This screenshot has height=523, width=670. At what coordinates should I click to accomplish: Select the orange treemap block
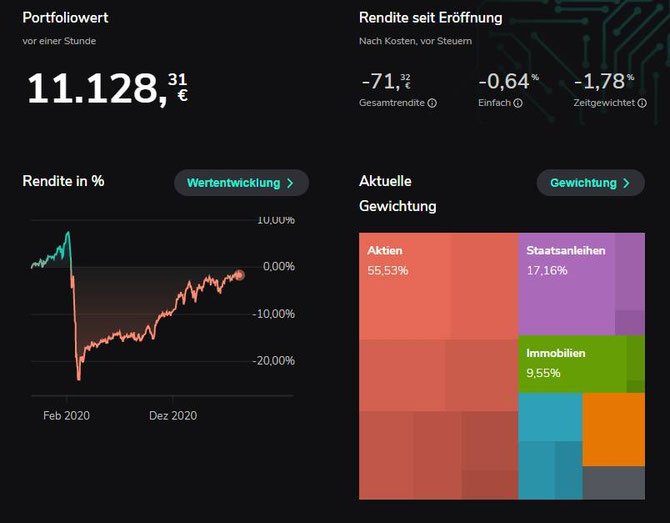click(x=614, y=429)
